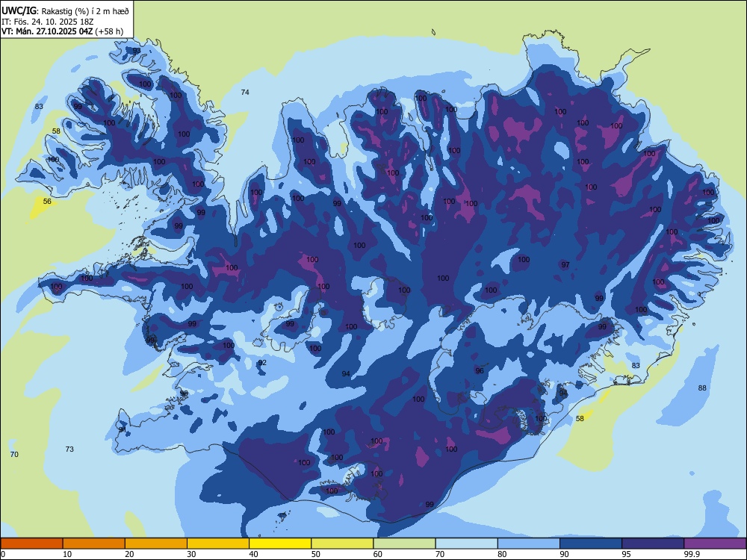The height and width of the screenshot is (560, 747).
Task: Click the humidity value '91' on the map
Action: [123, 429]
